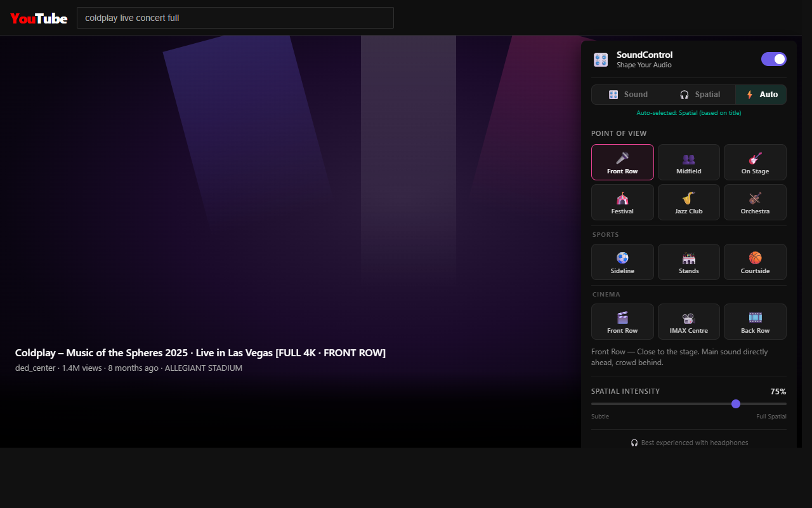The width and height of the screenshot is (812, 508).
Task: Toggle the SoundControl master switch off
Action: (774, 59)
